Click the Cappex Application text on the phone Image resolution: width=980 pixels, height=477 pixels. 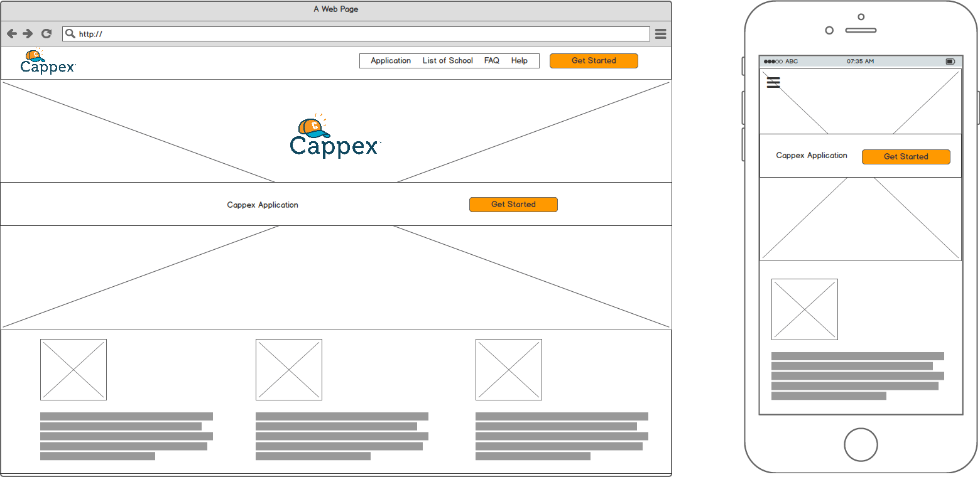pyautogui.click(x=812, y=156)
